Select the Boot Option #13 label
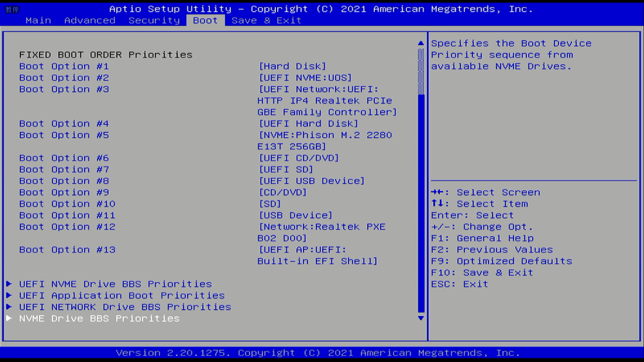The height and width of the screenshot is (362, 644). (x=67, y=250)
